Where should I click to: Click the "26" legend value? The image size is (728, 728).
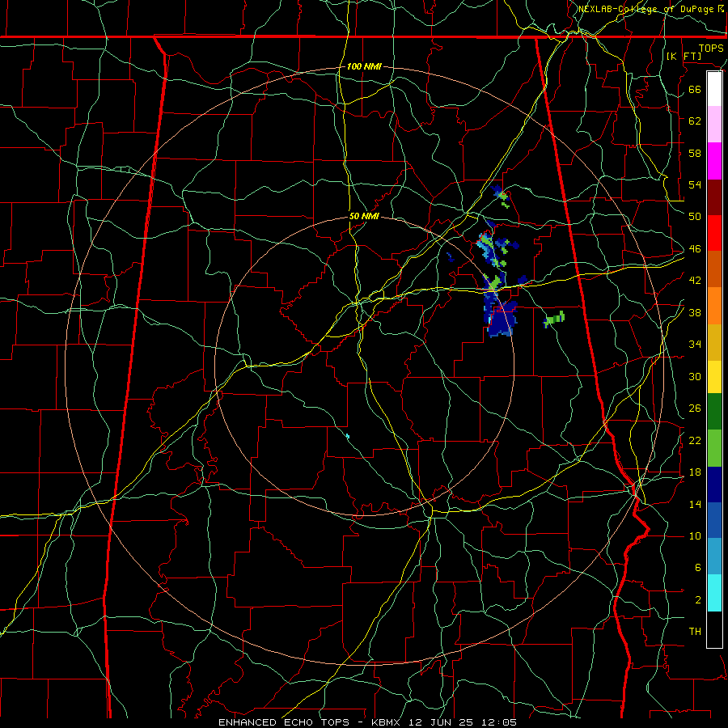(x=695, y=408)
